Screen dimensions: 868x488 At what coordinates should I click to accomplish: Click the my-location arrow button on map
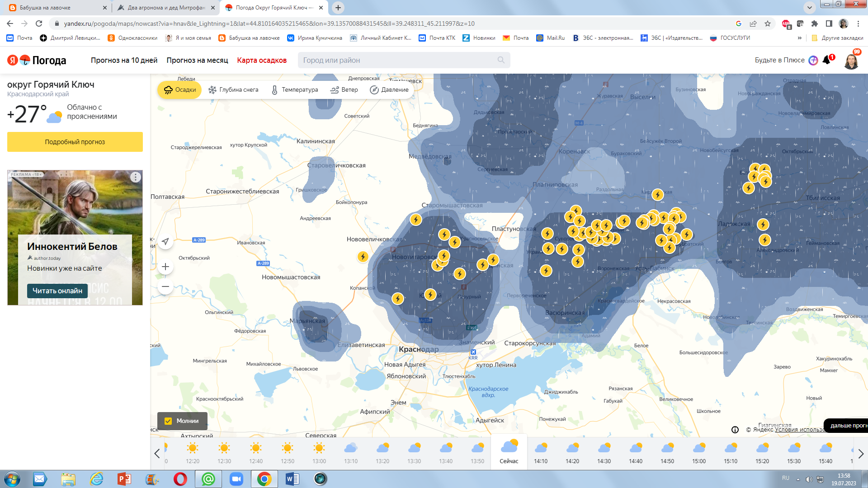pyautogui.click(x=165, y=241)
